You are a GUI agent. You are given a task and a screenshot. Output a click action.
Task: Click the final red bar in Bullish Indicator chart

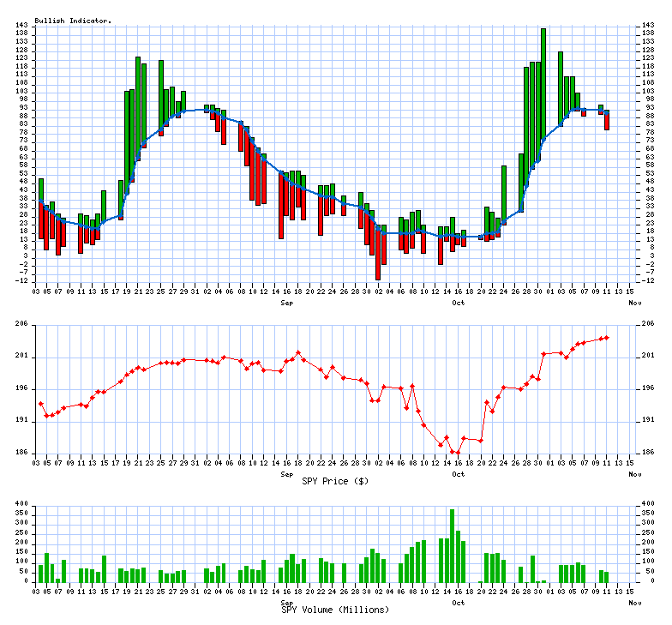(607, 120)
